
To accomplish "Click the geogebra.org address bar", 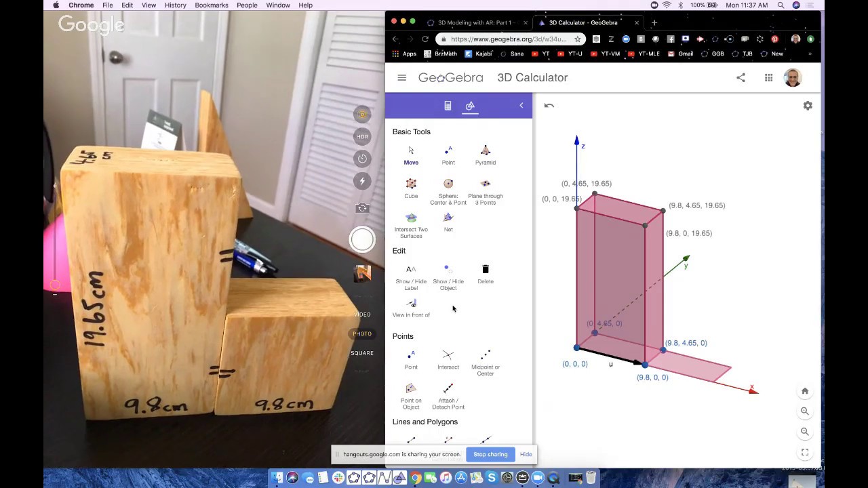I will [x=509, y=39].
